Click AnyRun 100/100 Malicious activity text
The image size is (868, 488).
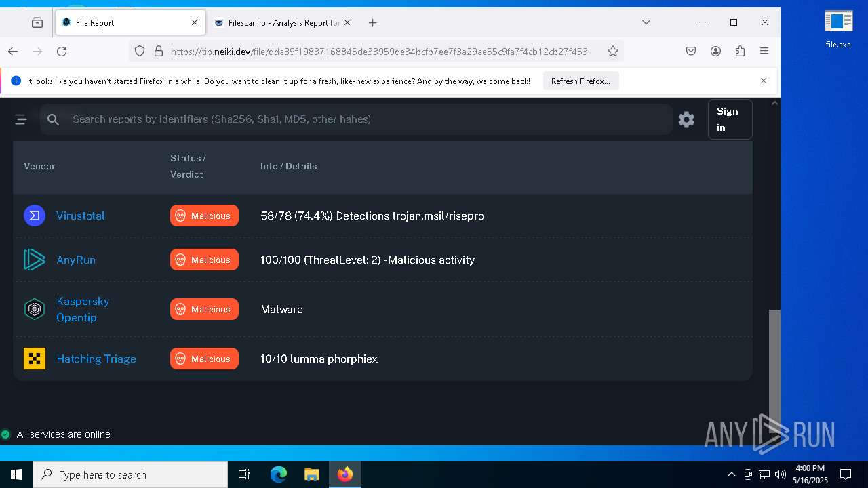pyautogui.click(x=368, y=260)
